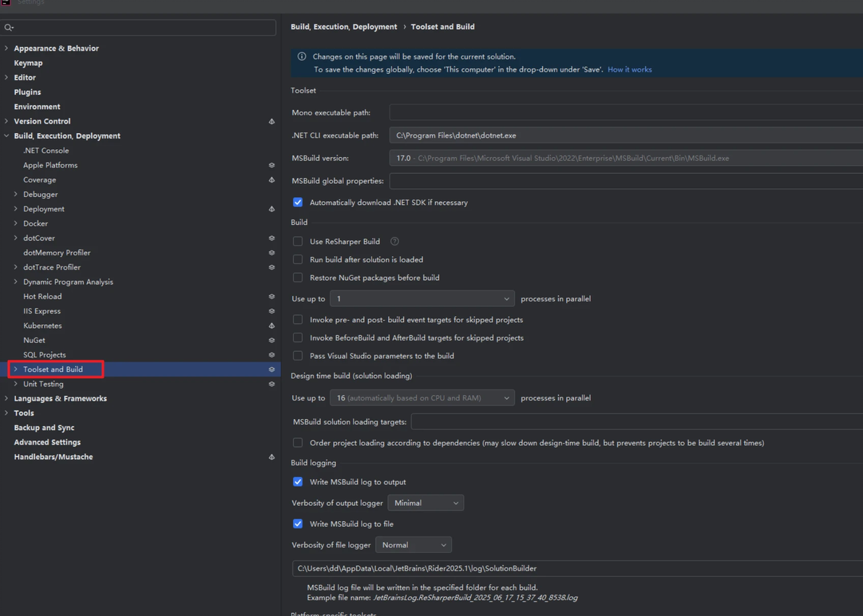
Task: Click the layer icon on Version Control row
Action: (x=271, y=121)
